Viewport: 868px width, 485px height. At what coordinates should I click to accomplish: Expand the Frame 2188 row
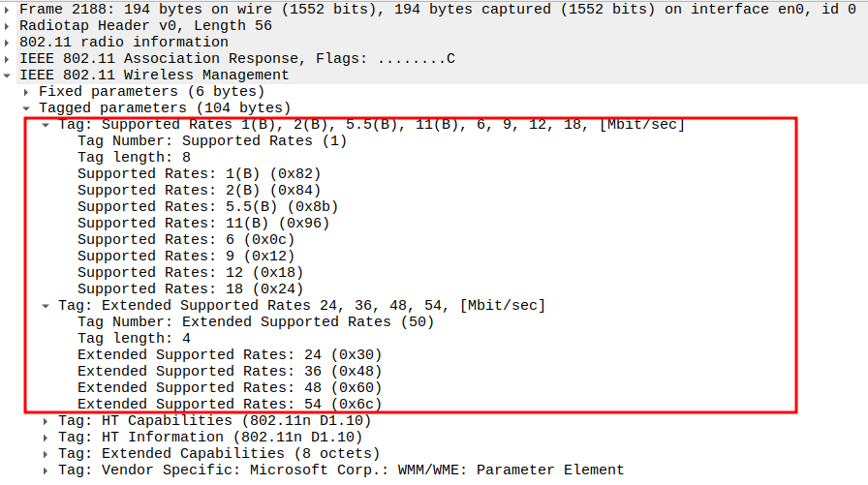pyautogui.click(x=9, y=8)
